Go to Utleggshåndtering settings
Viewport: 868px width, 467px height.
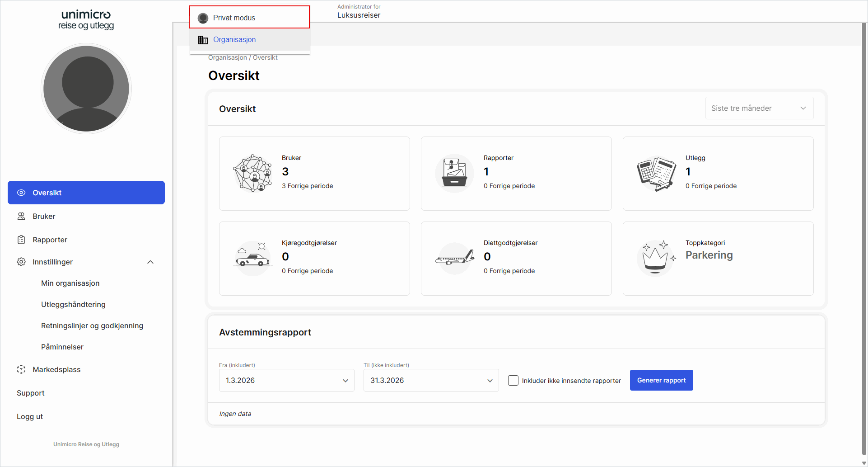73,304
